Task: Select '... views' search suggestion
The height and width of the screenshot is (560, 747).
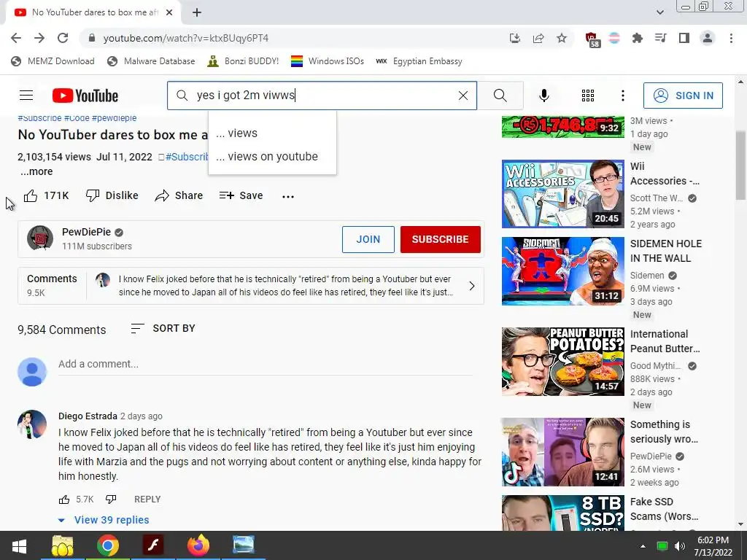Action: pos(272,133)
